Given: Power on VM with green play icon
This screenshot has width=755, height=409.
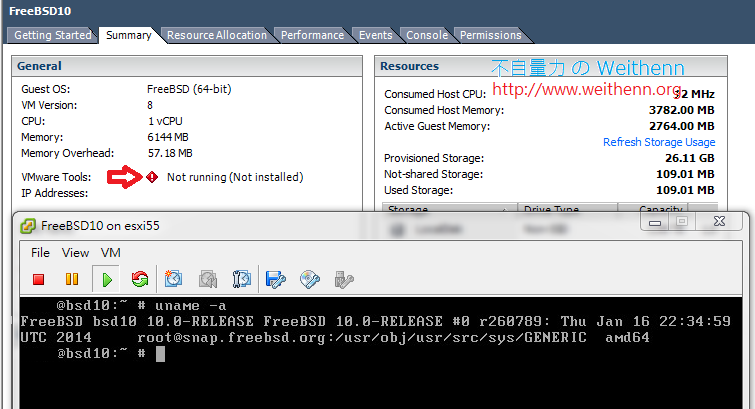Looking at the screenshot, I should (107, 279).
